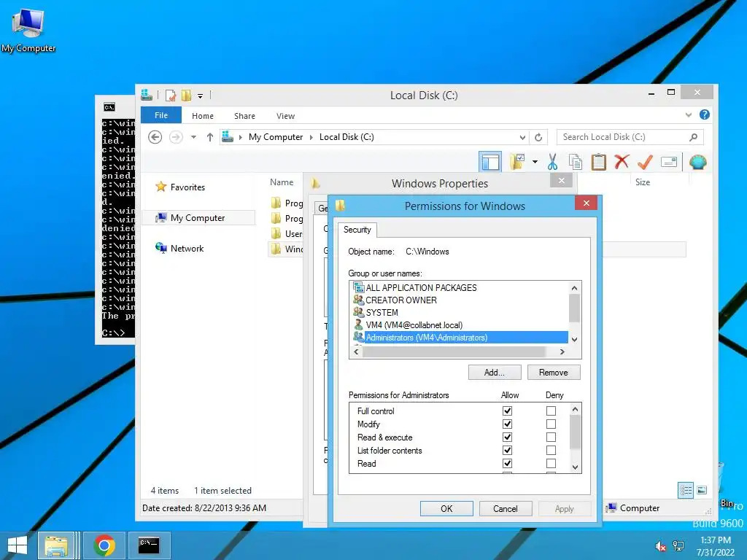This screenshot has width=747, height=560.
Task: Toggle Modify Allow checkbox
Action: (508, 424)
